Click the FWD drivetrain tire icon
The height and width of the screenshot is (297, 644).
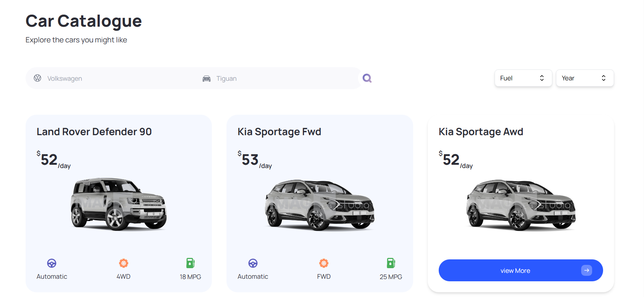coord(324,263)
